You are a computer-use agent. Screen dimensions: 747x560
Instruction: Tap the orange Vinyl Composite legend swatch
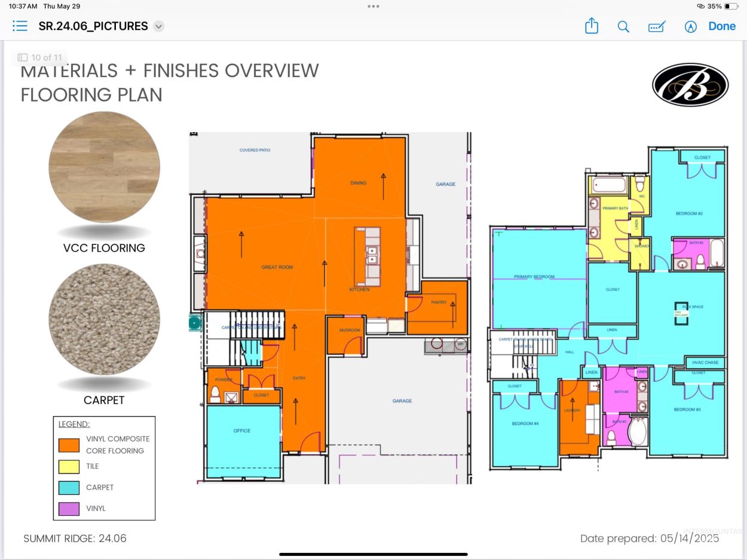point(69,445)
